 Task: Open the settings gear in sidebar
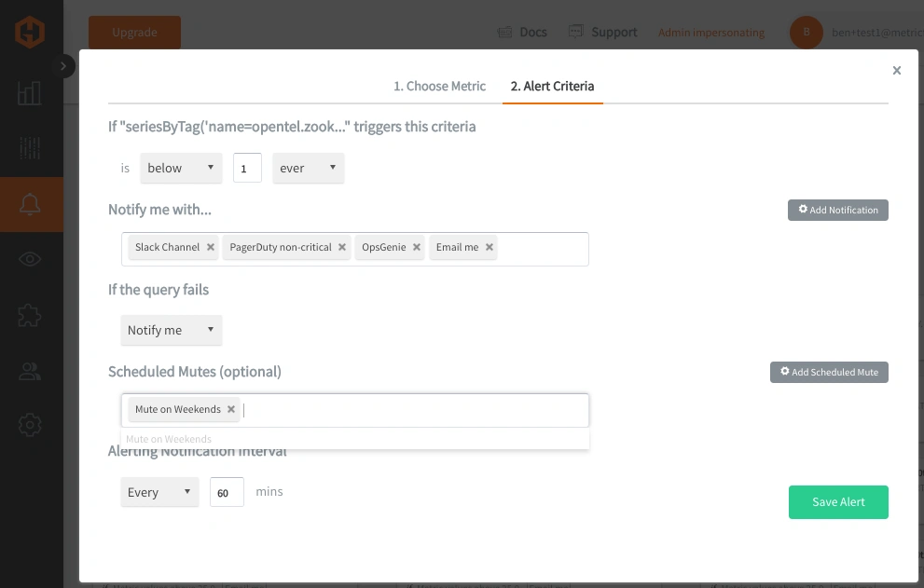pyautogui.click(x=30, y=426)
